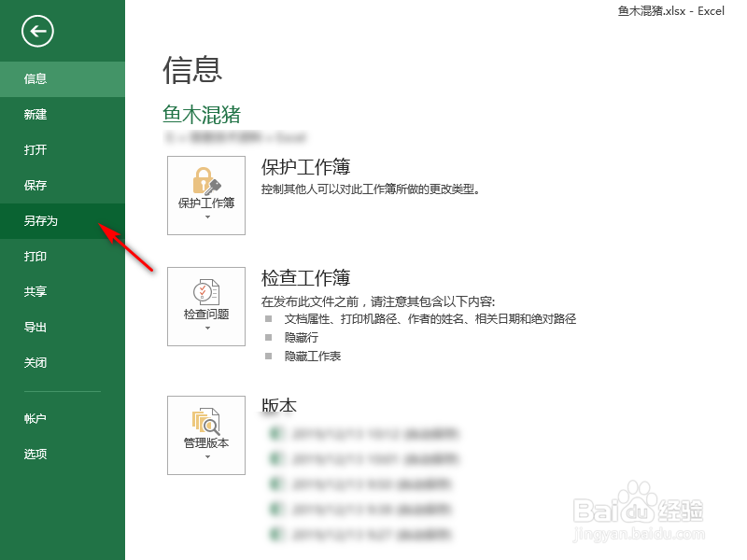Choose 打开 from the left menu
This screenshot has height=560, width=747.
[x=63, y=150]
